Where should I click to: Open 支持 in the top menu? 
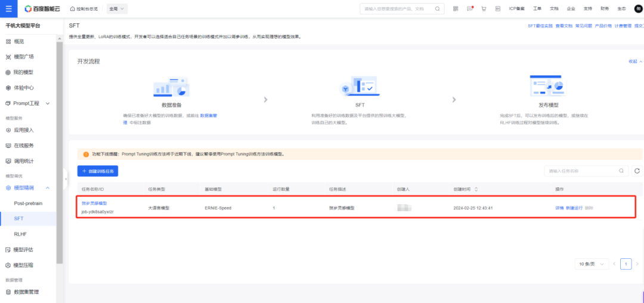point(588,8)
